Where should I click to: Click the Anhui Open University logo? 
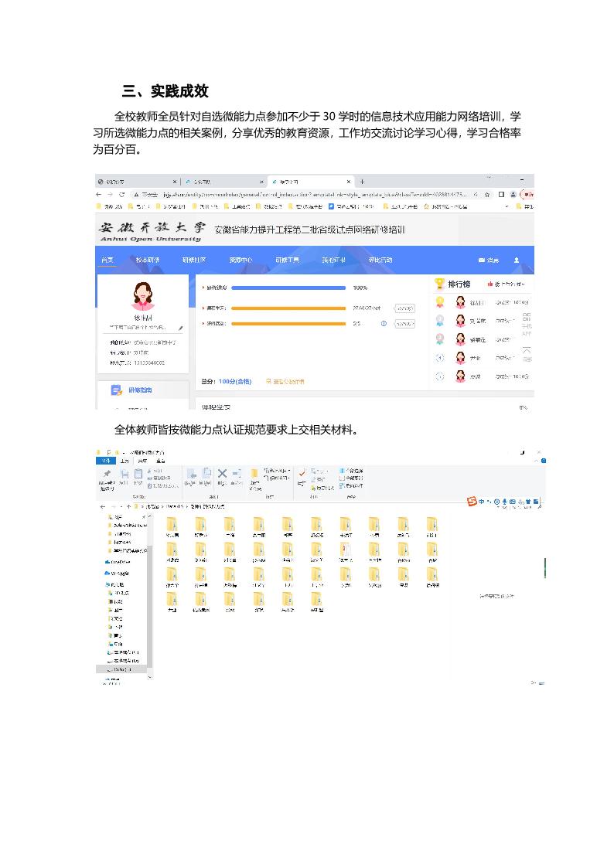(152, 231)
